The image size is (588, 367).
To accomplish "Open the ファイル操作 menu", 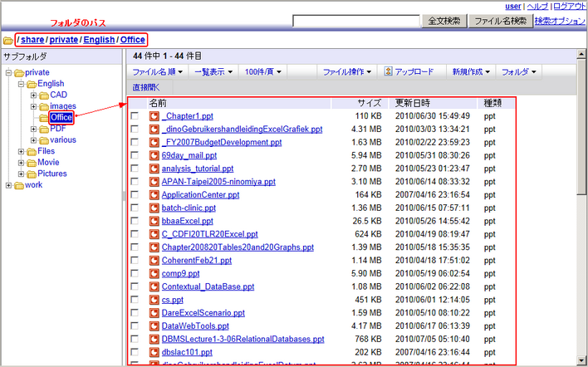I will pos(349,72).
